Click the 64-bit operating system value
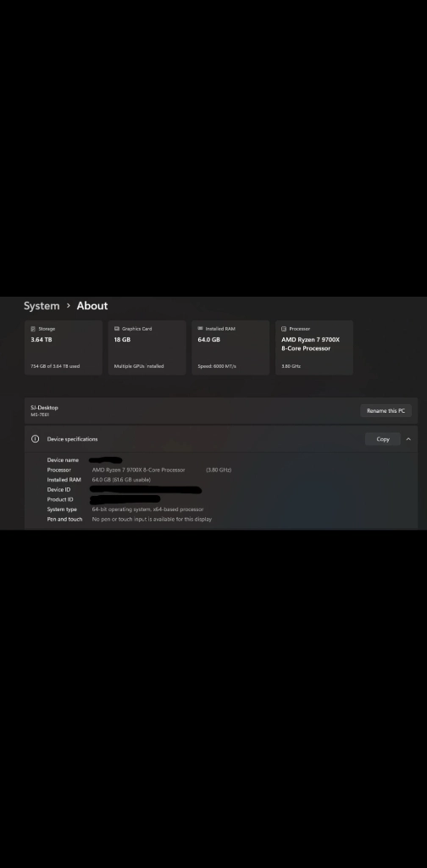427x868 pixels. tap(147, 509)
